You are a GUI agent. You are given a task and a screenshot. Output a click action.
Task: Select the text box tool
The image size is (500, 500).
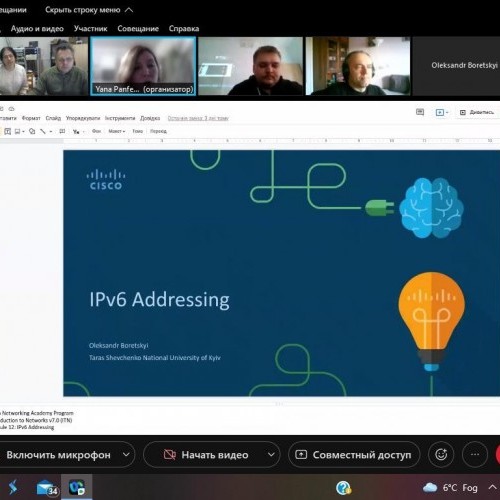click(x=7, y=131)
